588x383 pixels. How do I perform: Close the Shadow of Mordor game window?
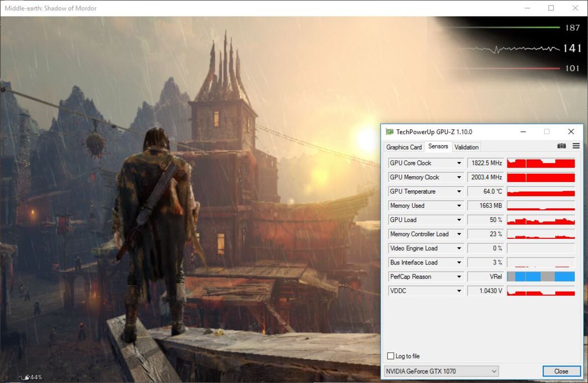(x=575, y=8)
